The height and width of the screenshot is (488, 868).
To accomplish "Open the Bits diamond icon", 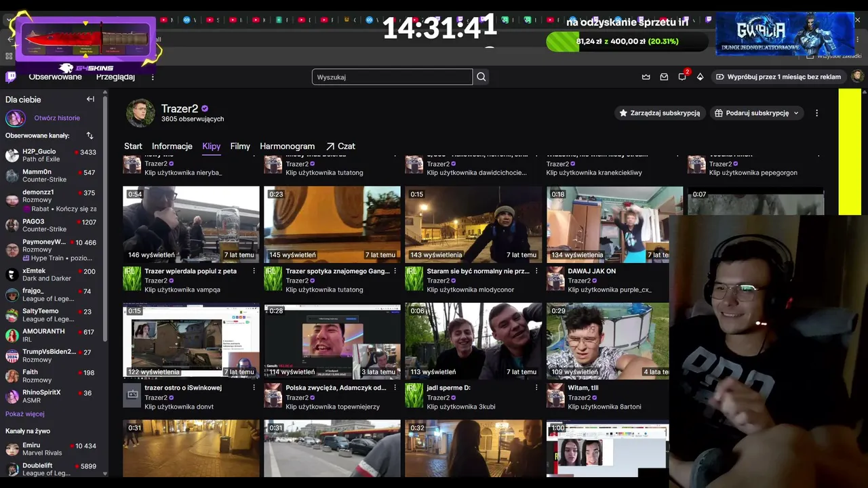I will (701, 77).
